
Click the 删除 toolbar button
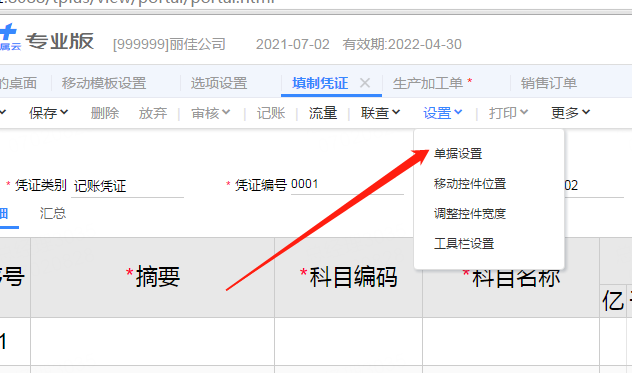point(105,113)
